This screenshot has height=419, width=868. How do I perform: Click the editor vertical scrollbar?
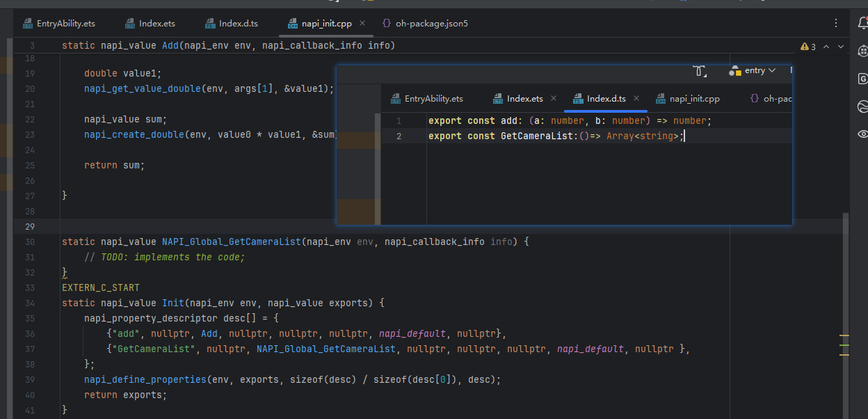tap(846, 278)
